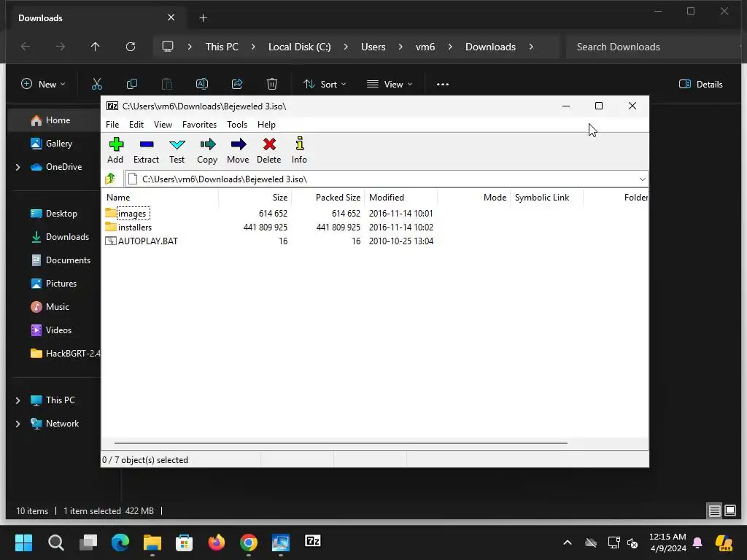
Task: Open the Edit menu in 7-Zip
Action: [136, 124]
